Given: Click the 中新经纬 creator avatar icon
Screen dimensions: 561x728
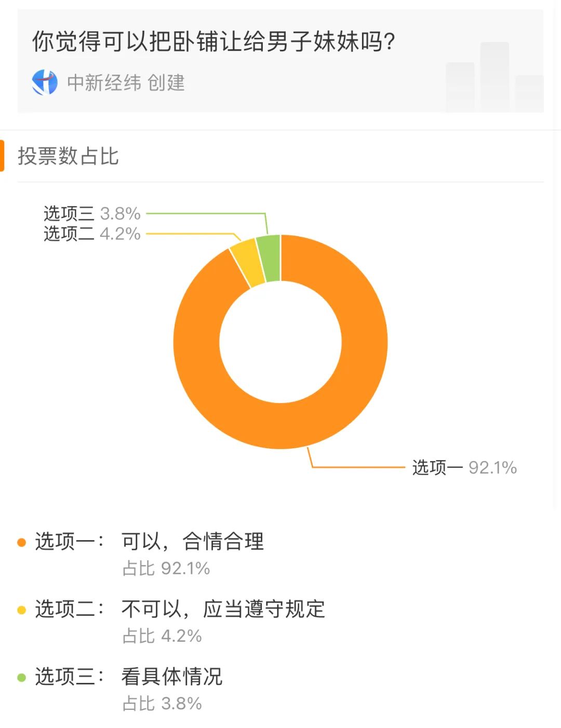Looking at the screenshot, I should pyautogui.click(x=45, y=83).
